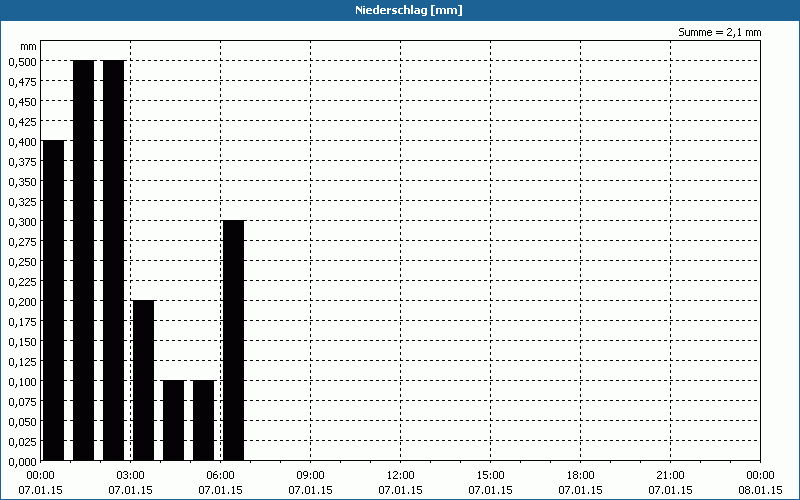800x500 pixels.
Task: Click the 0,350 y-axis value
Action: coord(23,182)
